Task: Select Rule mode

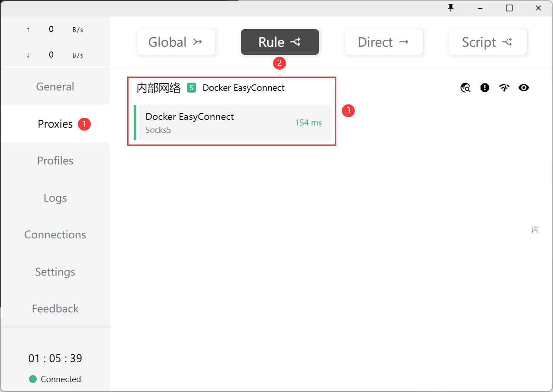Action: pyautogui.click(x=280, y=42)
